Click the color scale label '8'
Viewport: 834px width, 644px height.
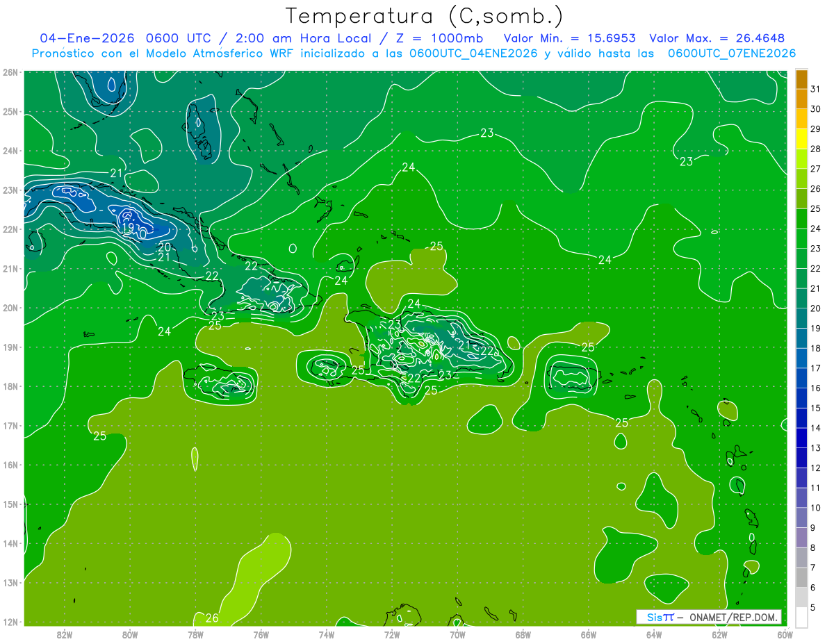click(x=812, y=547)
